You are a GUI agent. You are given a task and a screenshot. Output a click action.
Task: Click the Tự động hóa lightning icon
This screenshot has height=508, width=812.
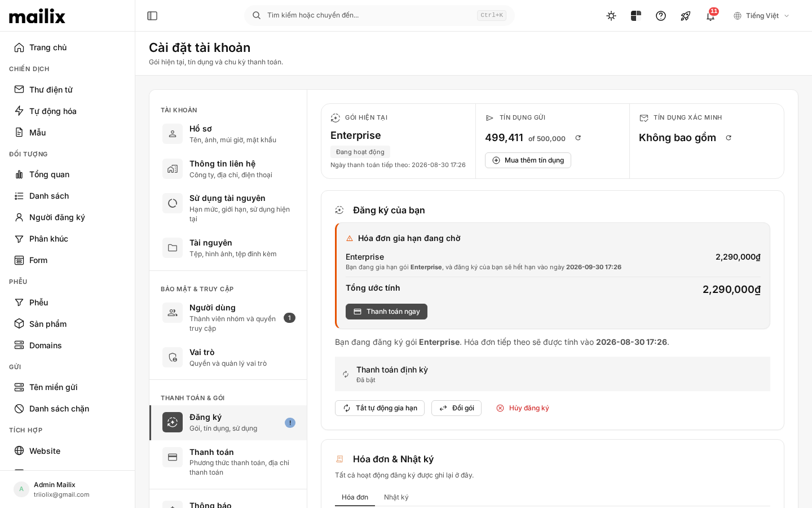19,111
